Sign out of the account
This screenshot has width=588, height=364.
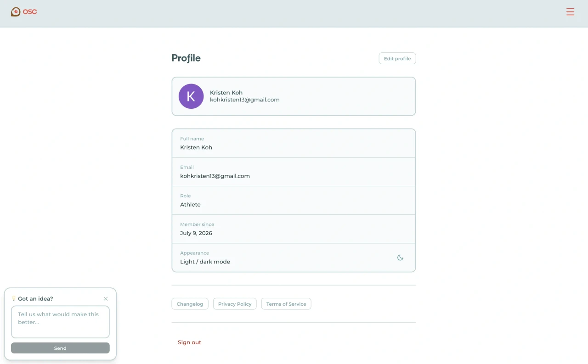(x=189, y=342)
